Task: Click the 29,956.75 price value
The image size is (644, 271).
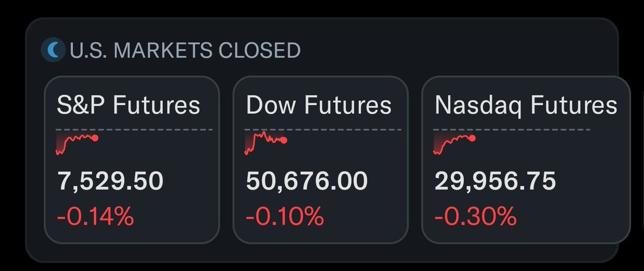Action: click(495, 182)
